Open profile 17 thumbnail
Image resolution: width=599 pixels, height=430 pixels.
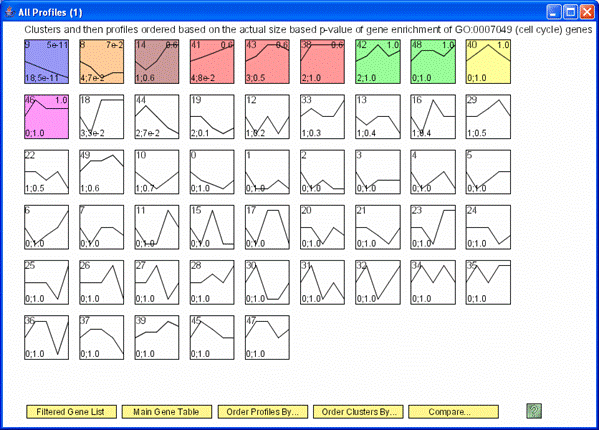coord(267,227)
